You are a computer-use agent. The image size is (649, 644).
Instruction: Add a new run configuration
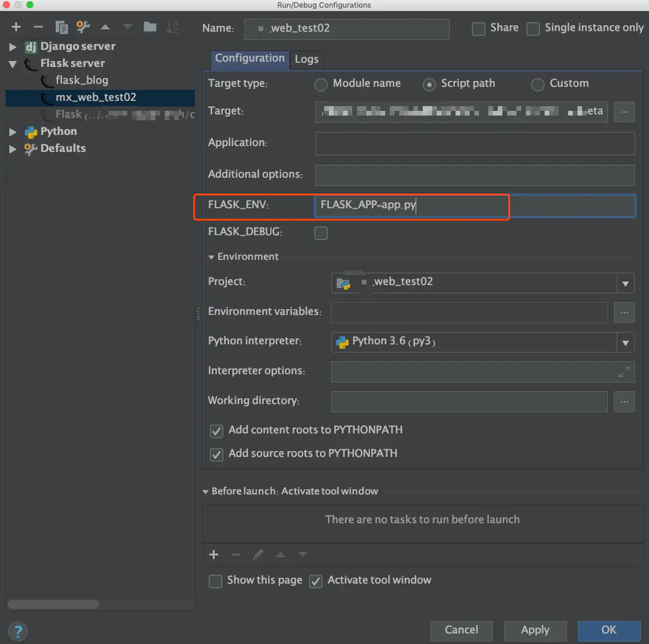pos(16,27)
